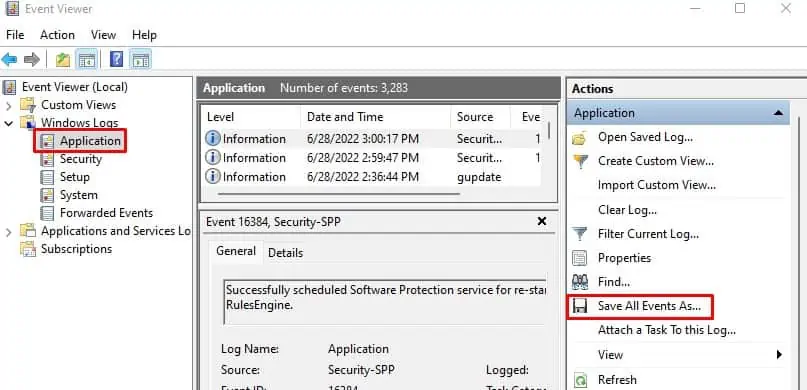The image size is (807, 390).
Task: Switch to the General tab
Action: pyautogui.click(x=236, y=251)
